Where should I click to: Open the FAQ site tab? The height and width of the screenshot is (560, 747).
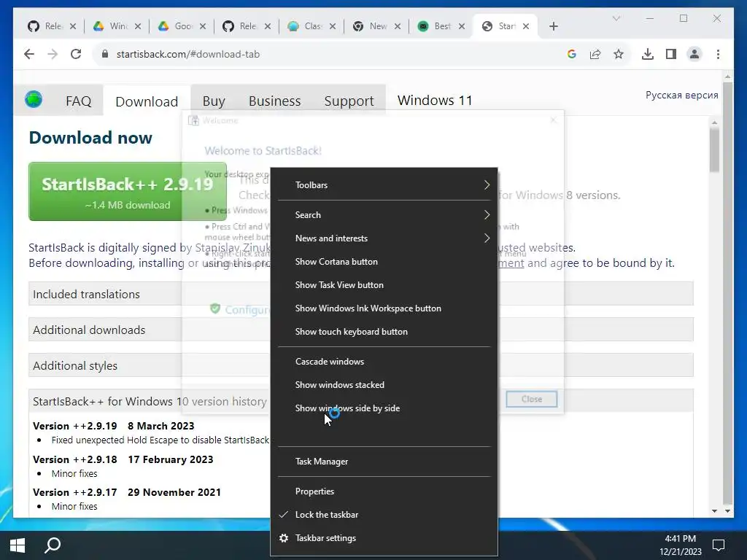(79, 101)
